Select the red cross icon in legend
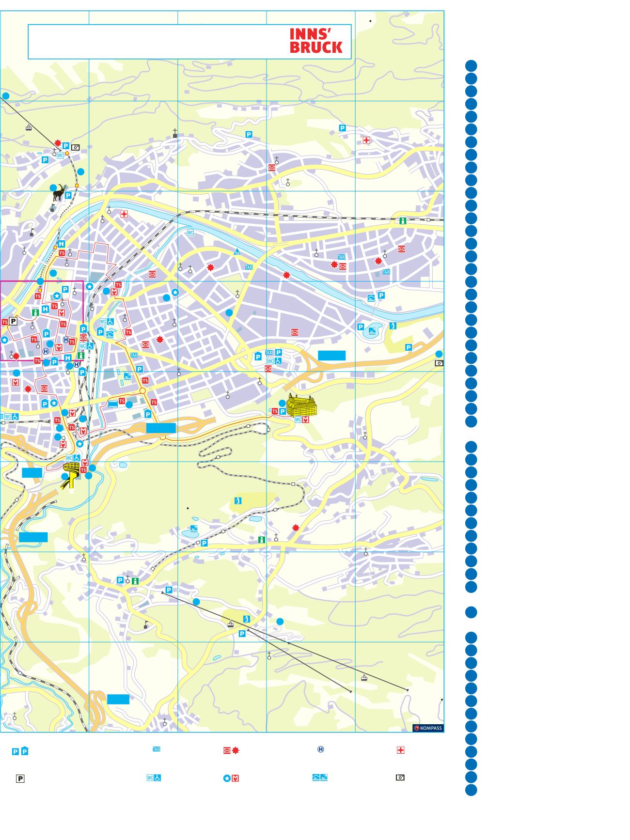This screenshot has height=840, width=630. [x=400, y=750]
